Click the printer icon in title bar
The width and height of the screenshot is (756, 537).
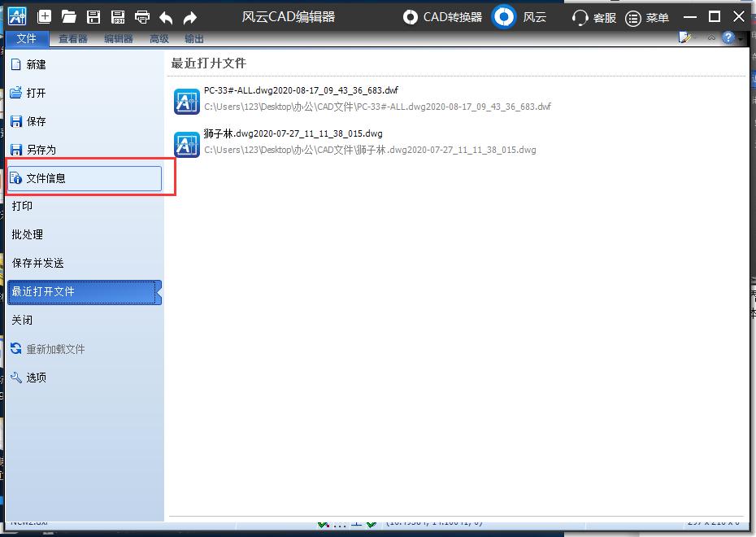[142, 17]
